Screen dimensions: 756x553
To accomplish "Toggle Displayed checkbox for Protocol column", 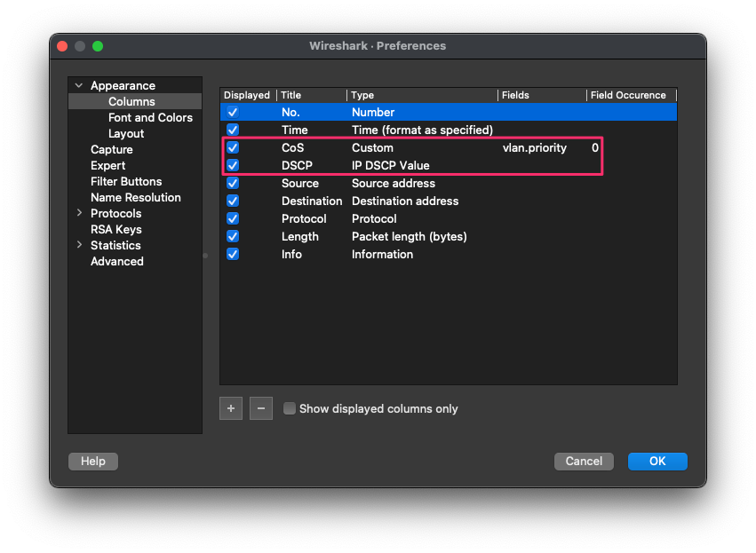I will (x=233, y=218).
